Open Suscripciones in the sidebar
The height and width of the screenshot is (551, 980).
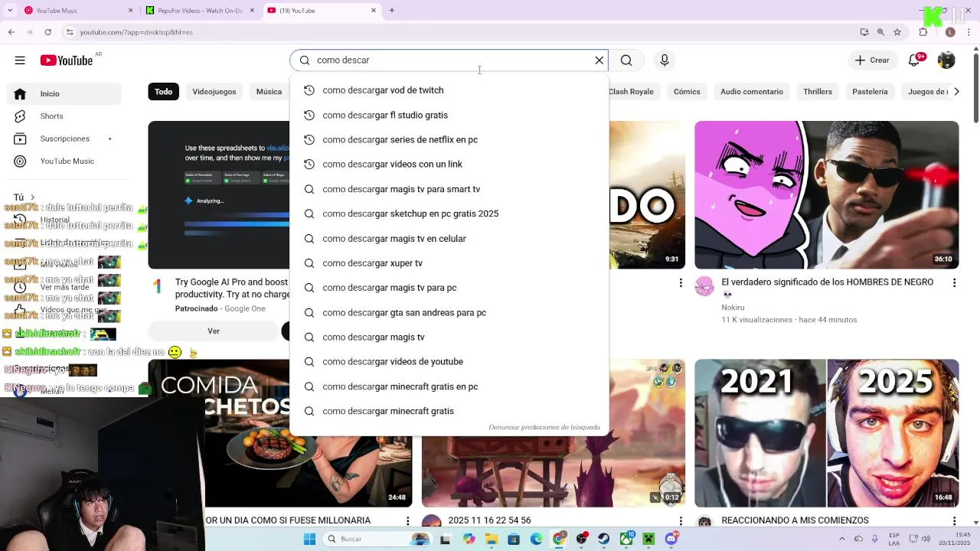pyautogui.click(x=64, y=139)
